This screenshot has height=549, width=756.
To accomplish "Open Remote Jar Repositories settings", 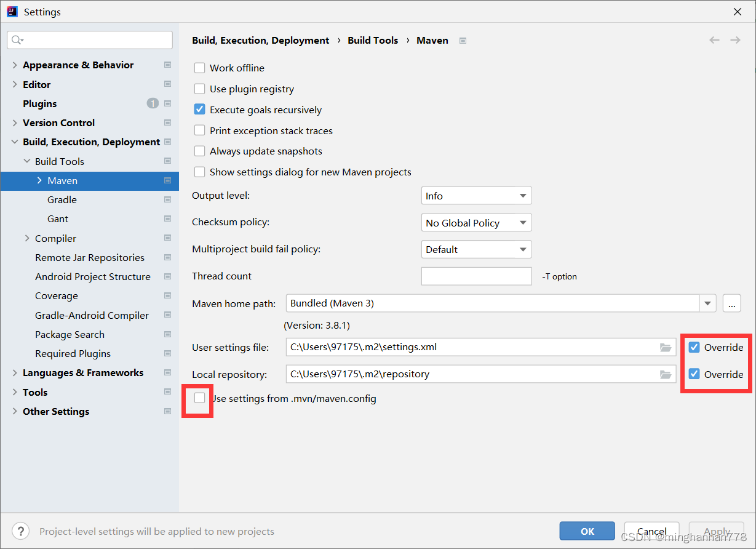I will click(90, 257).
